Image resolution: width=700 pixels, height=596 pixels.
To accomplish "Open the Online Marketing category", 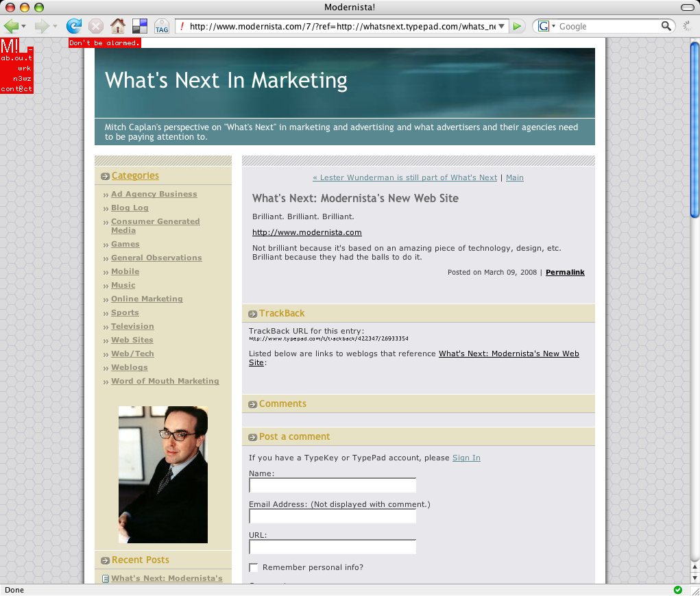I will 147,299.
